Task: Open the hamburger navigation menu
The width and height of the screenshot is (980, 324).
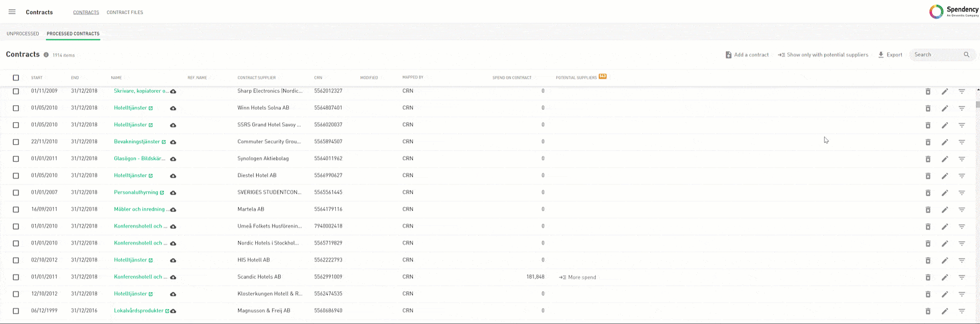Action: [x=12, y=12]
